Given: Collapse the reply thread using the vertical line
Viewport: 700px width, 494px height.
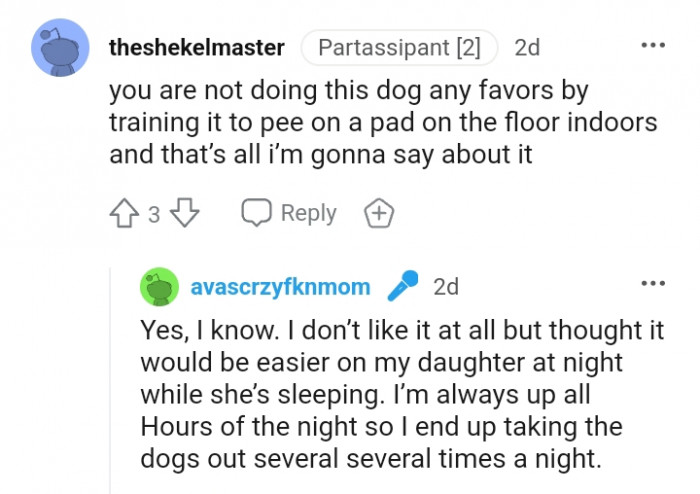Looking at the screenshot, I should (x=111, y=380).
